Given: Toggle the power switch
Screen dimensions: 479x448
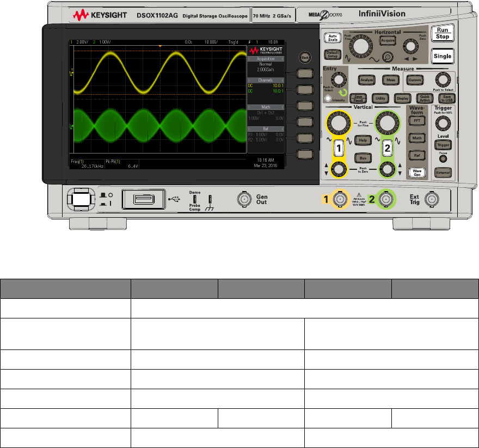Looking at the screenshot, I should click(x=81, y=200).
